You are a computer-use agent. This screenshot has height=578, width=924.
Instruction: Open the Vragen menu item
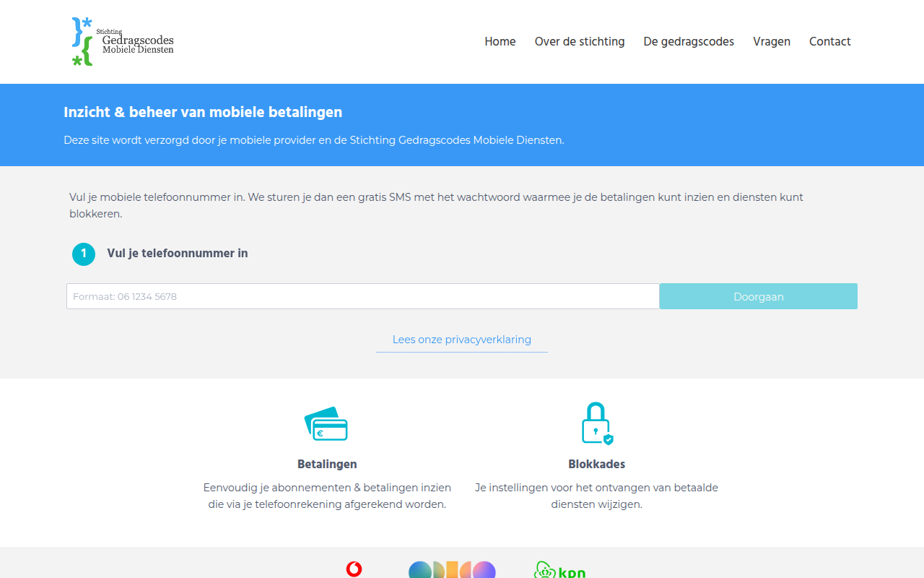coord(772,42)
